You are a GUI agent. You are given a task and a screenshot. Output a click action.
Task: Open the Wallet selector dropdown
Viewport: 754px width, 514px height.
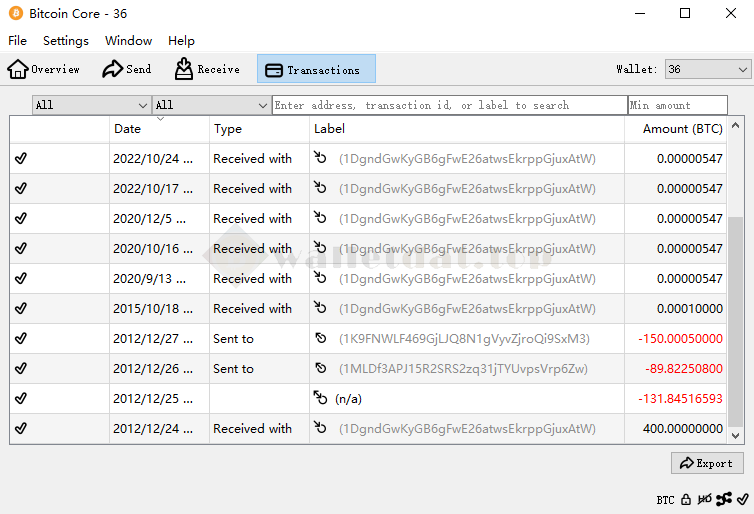(x=708, y=69)
